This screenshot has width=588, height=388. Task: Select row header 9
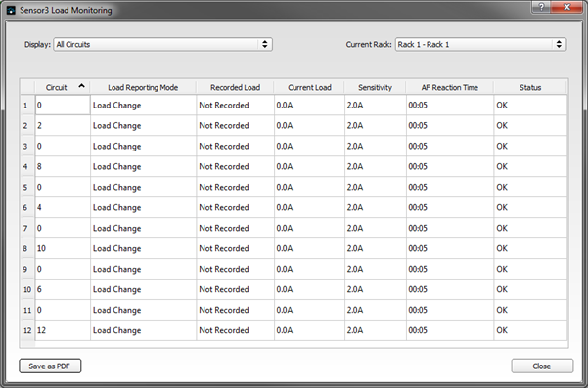click(27, 269)
